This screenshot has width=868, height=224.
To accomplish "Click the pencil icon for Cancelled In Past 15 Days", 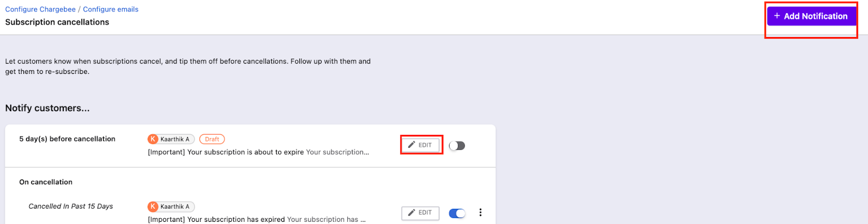I will [412, 213].
